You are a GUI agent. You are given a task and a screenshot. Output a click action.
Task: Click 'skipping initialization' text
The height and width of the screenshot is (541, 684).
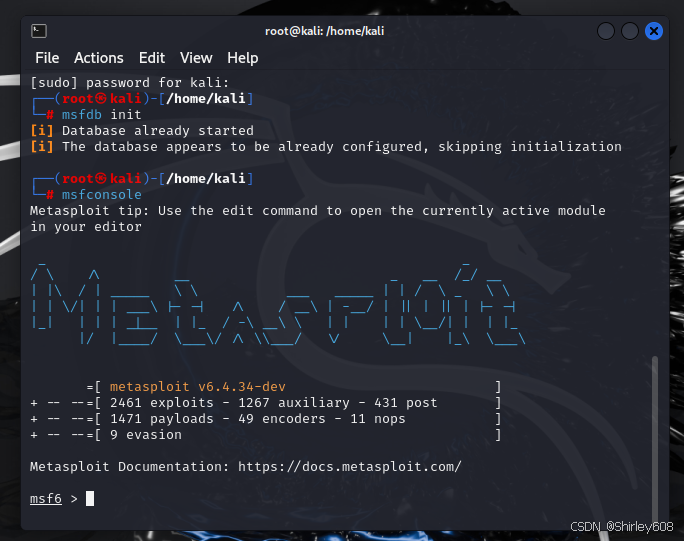coord(530,147)
